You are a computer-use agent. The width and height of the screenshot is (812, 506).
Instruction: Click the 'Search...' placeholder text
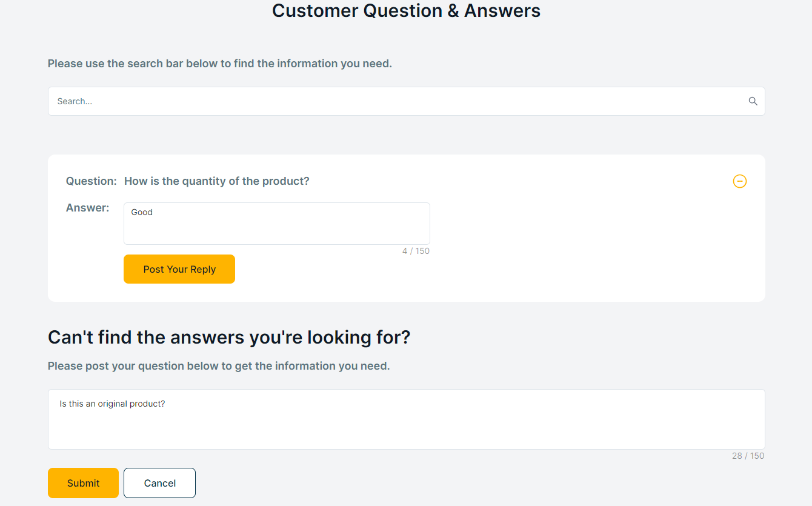[75, 101]
